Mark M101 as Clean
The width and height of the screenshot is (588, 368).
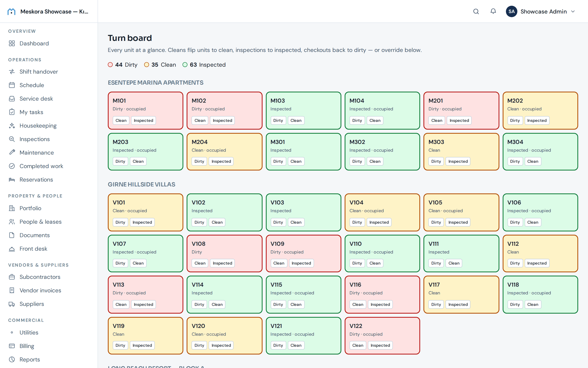121,120
